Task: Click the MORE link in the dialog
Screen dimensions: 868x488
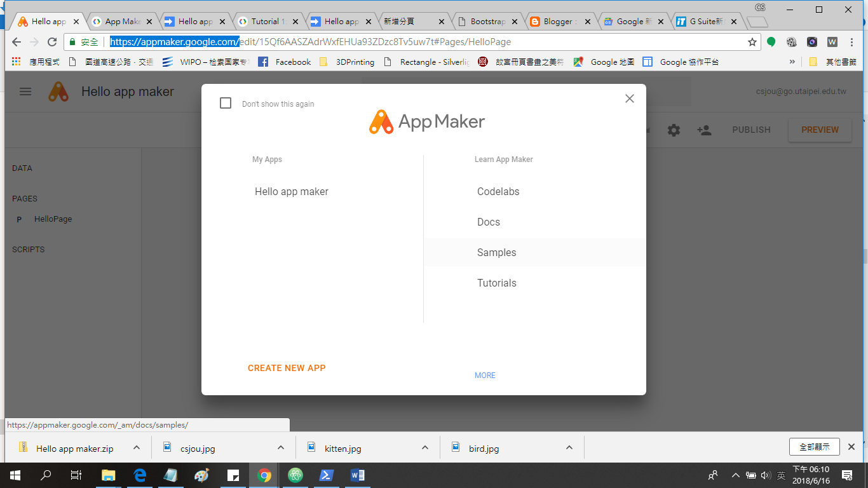Action: point(485,376)
